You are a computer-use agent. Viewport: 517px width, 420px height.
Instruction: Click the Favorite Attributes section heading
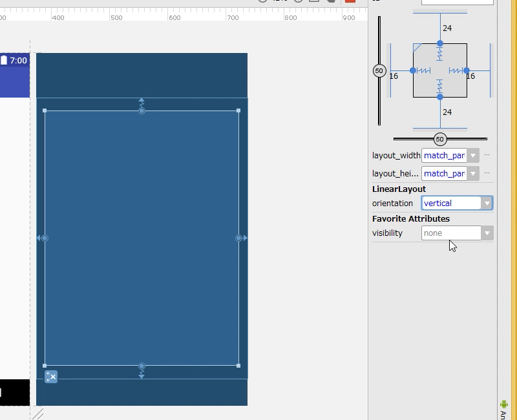411,218
